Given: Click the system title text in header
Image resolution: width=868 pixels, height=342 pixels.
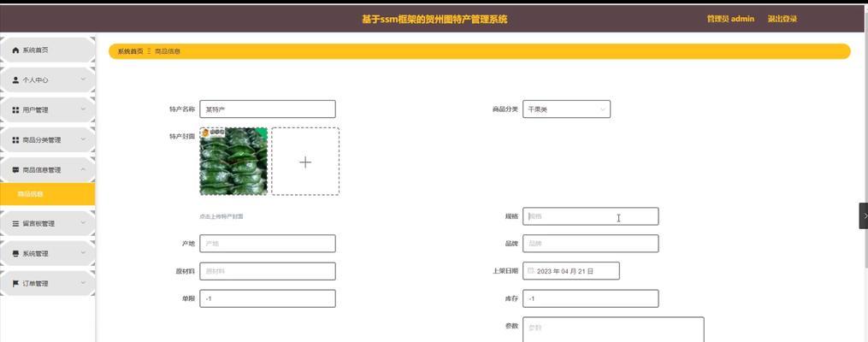Looking at the screenshot, I should pos(434,20).
